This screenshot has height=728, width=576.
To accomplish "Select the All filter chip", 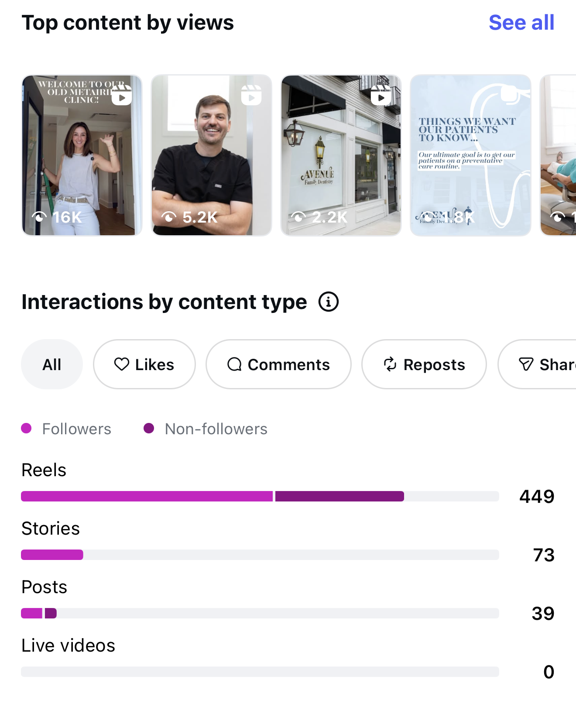I will 52,364.
